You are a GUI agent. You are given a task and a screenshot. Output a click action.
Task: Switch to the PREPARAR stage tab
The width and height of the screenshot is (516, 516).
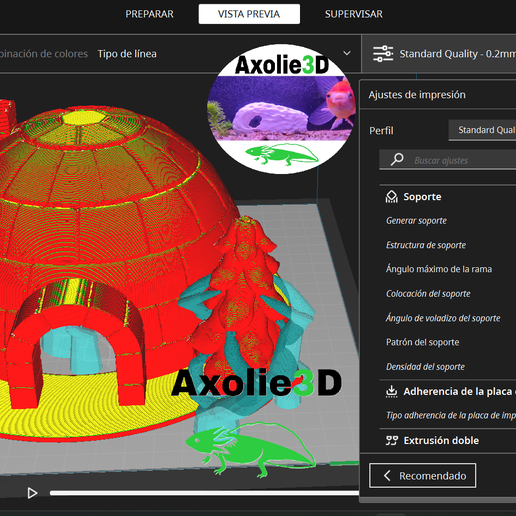(x=149, y=14)
